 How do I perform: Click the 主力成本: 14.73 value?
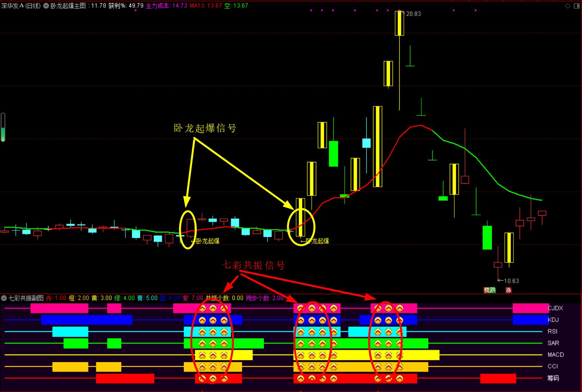(167, 6)
